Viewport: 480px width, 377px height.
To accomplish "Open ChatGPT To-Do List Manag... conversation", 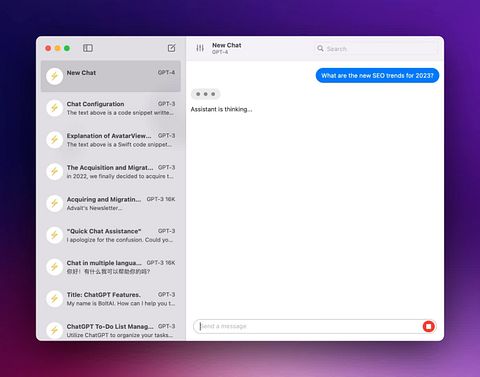I will (111, 328).
